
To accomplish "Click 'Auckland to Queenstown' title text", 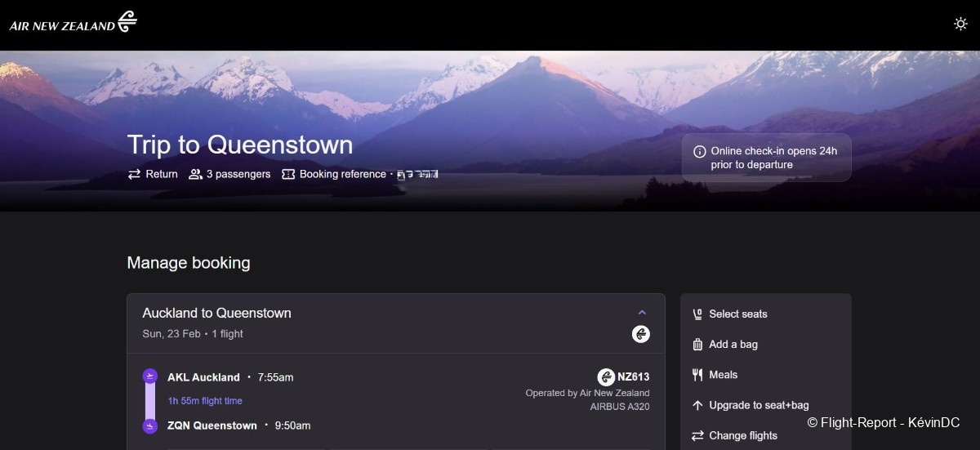I will pyautogui.click(x=216, y=313).
